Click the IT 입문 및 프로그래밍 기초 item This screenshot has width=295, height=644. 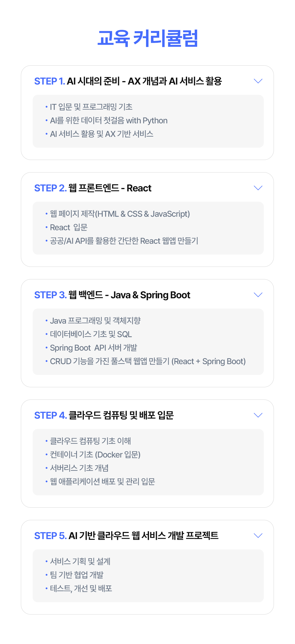tap(91, 107)
